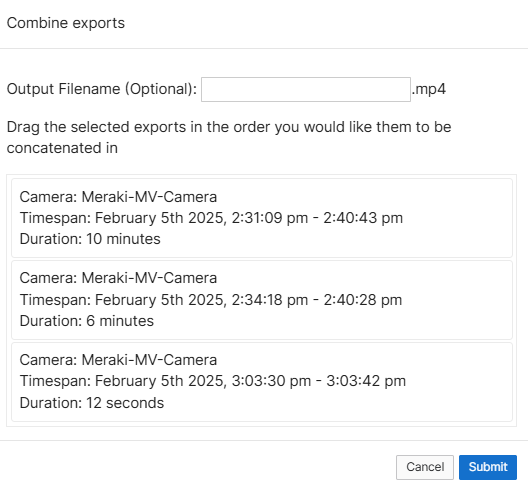Click timespan starting 2:31:09 pm

tap(211, 218)
